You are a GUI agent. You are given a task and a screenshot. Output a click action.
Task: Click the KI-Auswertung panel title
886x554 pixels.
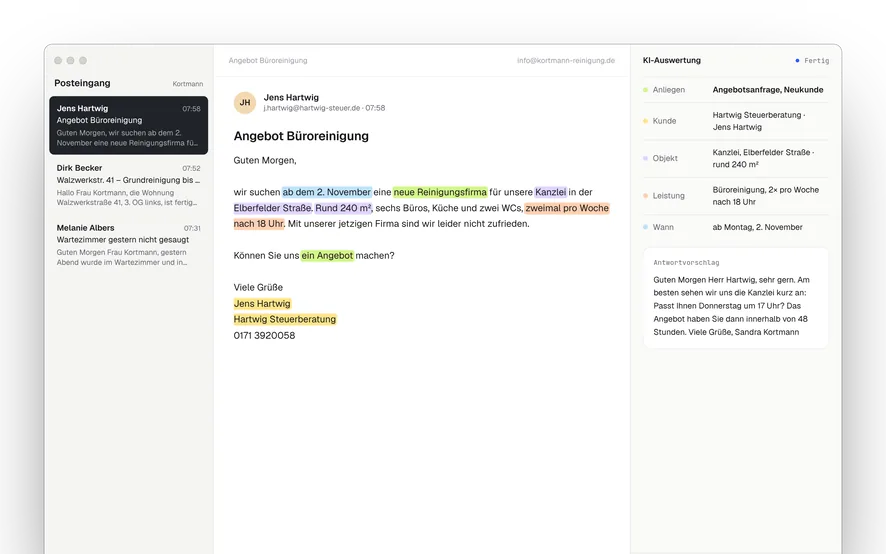click(672, 60)
